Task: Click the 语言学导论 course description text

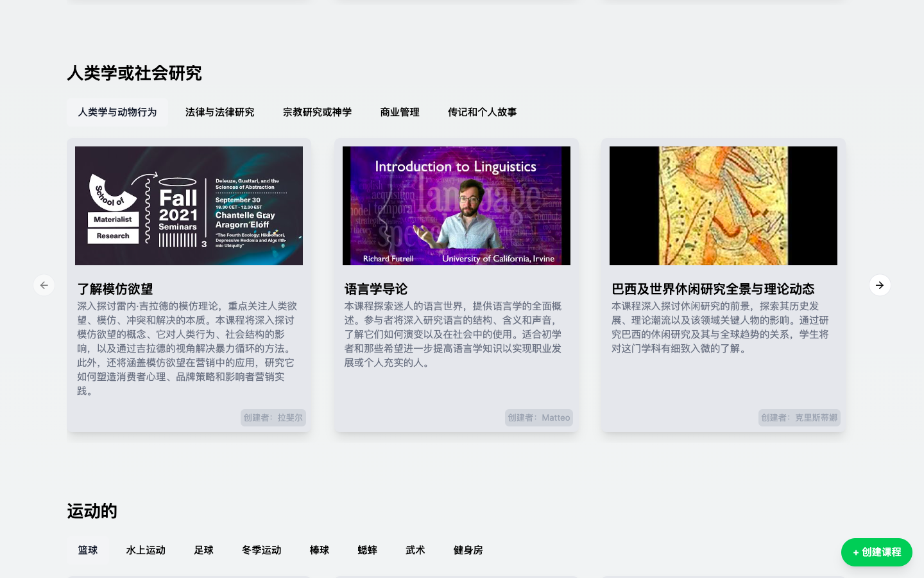Action: pyautogui.click(x=454, y=334)
